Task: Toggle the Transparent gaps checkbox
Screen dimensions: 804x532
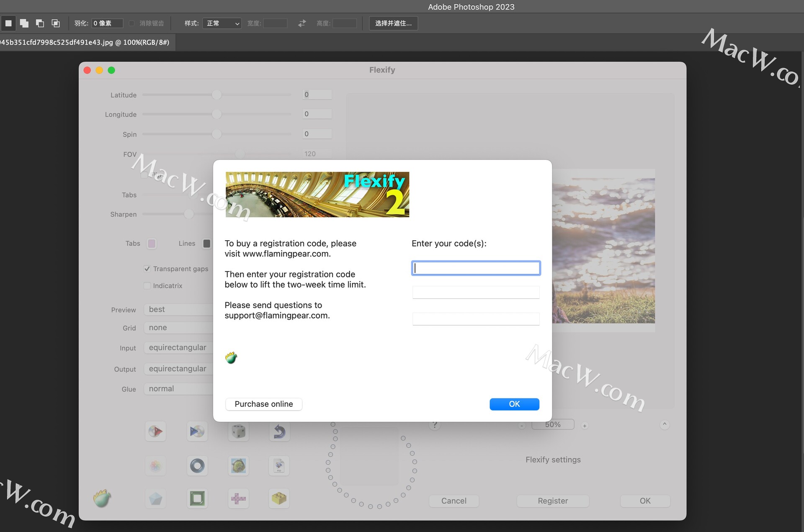Action: (x=147, y=269)
